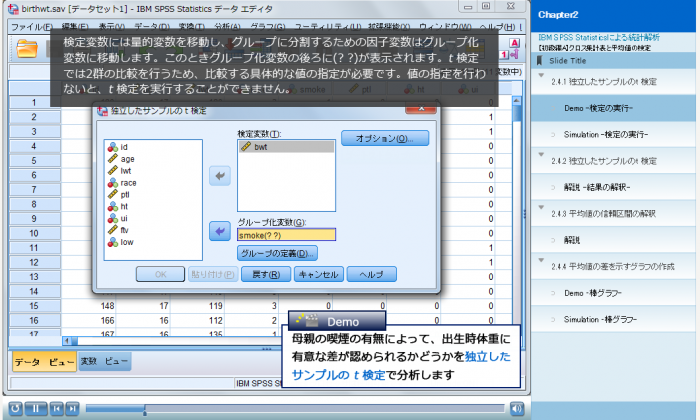Move variable with the grouping-variable arrow button
The height and width of the screenshot is (420, 700).
[x=220, y=231]
